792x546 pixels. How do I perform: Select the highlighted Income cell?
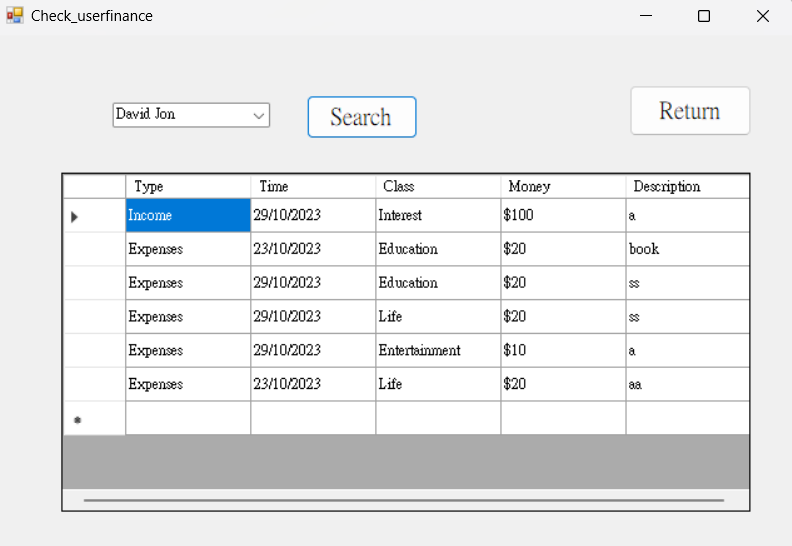188,215
